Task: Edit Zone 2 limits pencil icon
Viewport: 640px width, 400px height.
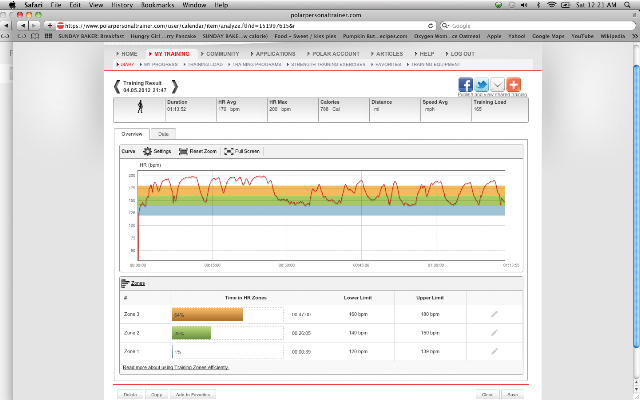Action: pyautogui.click(x=494, y=333)
